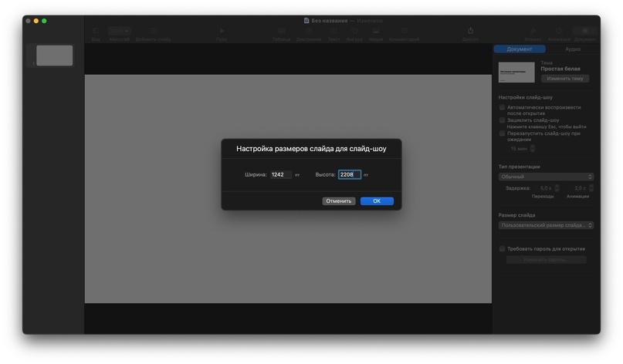623x364 pixels.
Task: Click the Фигура shape icon
Action: pyautogui.click(x=354, y=31)
